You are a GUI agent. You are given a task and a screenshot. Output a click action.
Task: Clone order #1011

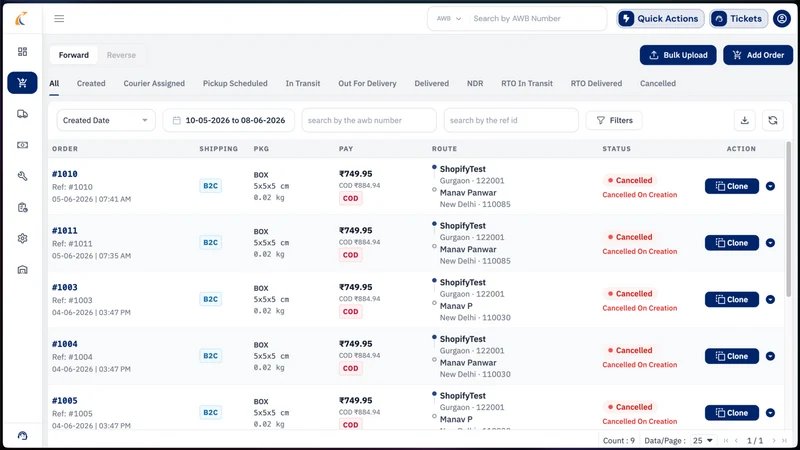[732, 243]
